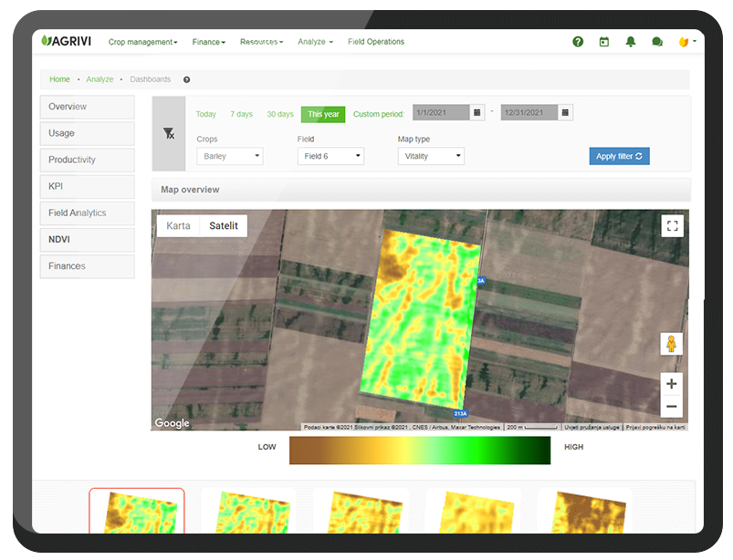Clear filters using the filter-x icon
This screenshot has height=560, width=733.
(x=169, y=133)
